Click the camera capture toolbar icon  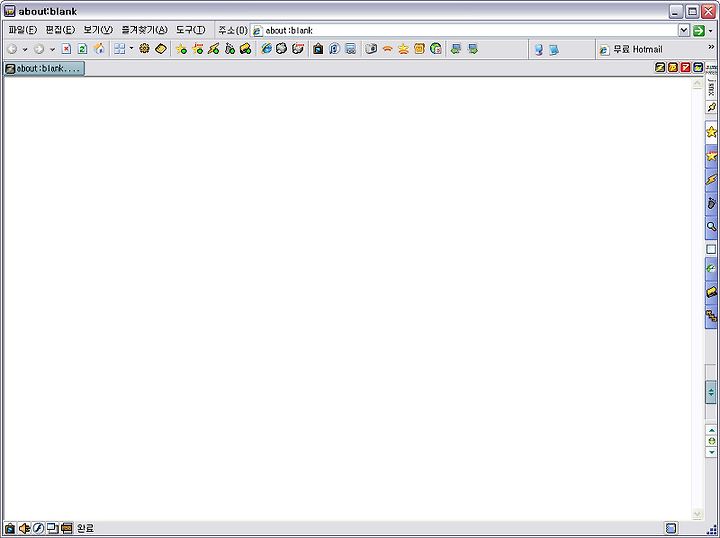tap(371, 49)
